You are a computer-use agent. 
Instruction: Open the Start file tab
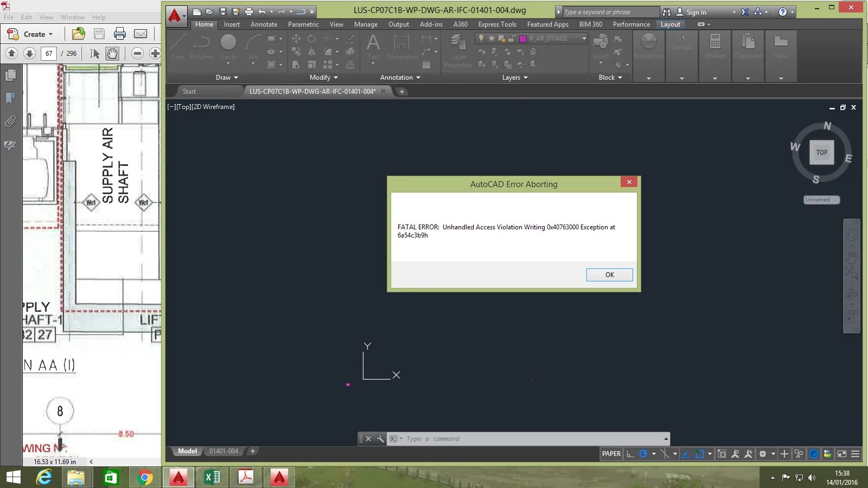click(189, 92)
